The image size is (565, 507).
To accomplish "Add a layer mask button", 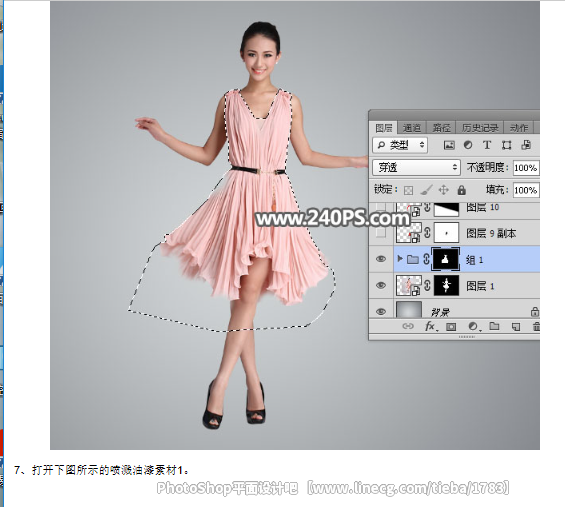I will coord(451,326).
